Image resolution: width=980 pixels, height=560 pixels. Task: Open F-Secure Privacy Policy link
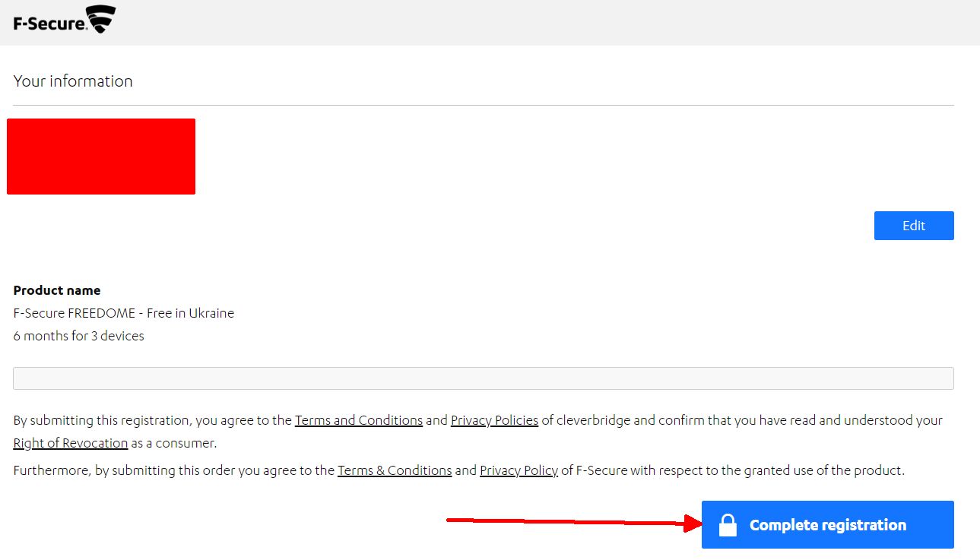pyautogui.click(x=519, y=470)
